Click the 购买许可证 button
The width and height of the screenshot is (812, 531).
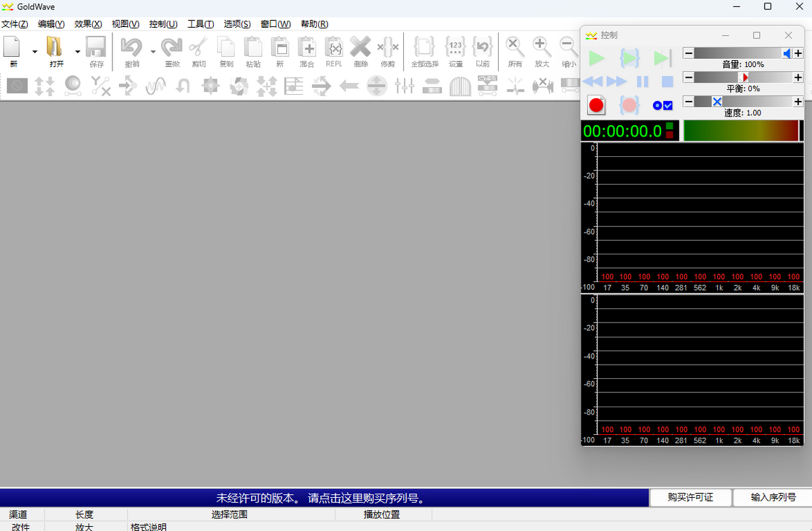pyautogui.click(x=690, y=497)
